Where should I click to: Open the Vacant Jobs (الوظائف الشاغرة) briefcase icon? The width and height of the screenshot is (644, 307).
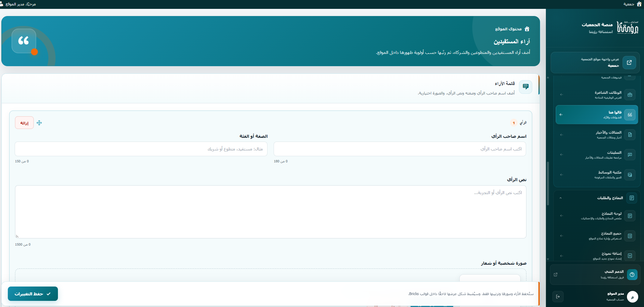tap(630, 95)
